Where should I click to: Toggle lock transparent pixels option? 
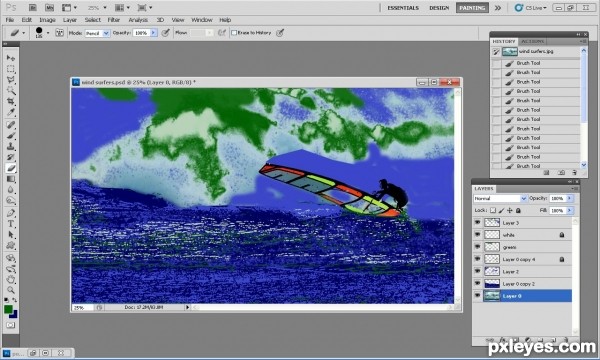[x=493, y=210]
